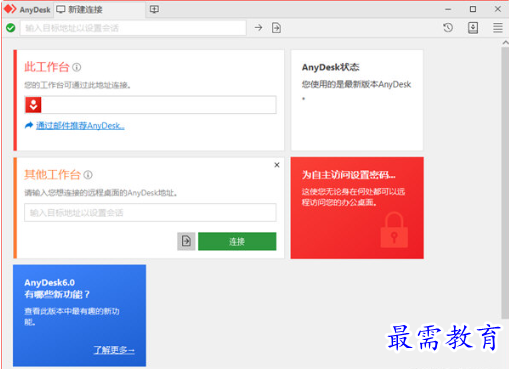
Task: Click the arrow connect icon beside the address bar
Action: point(258,28)
